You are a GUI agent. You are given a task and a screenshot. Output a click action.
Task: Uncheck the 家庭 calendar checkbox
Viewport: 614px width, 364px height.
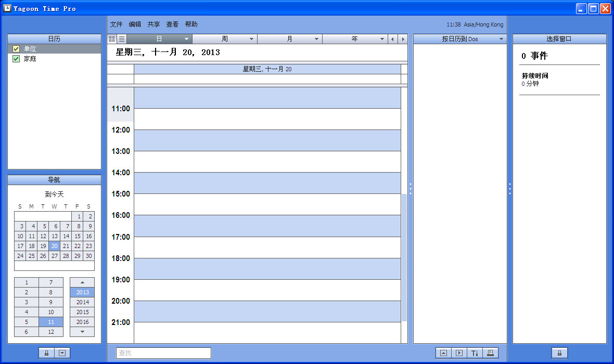tap(16, 59)
